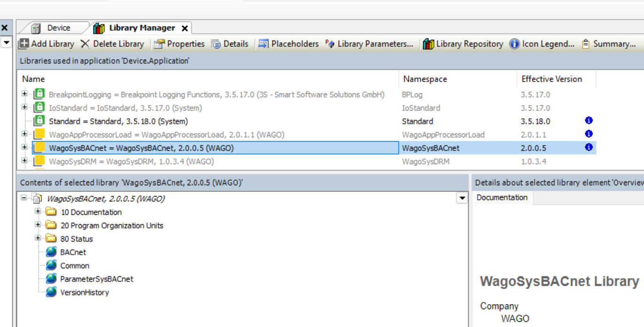
Task: Click info icon in Standard row
Action: pos(589,121)
